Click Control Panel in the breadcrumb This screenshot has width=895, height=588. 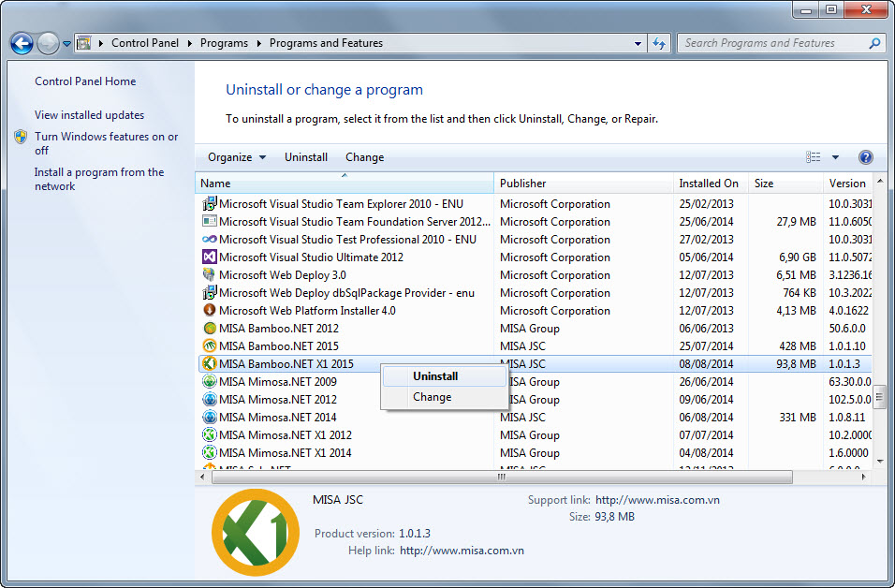click(x=145, y=43)
